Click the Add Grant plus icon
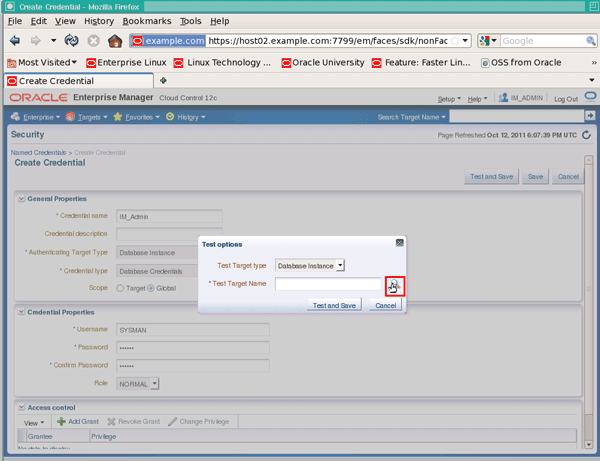The height and width of the screenshot is (461, 600). [x=61, y=421]
